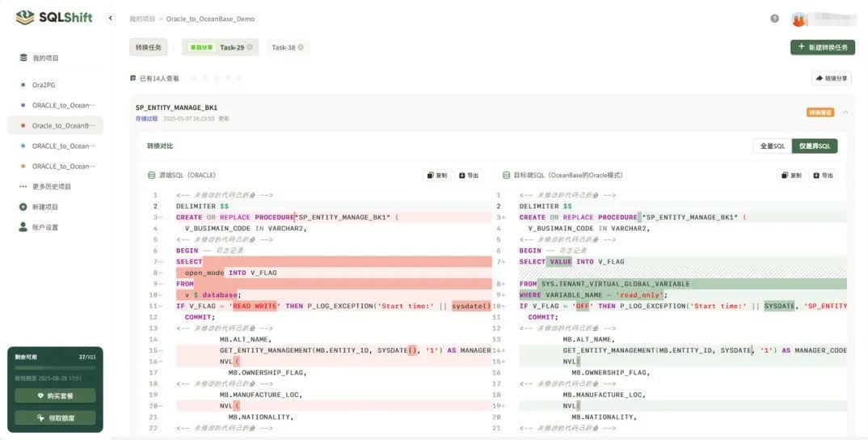The width and height of the screenshot is (868, 440).
Task: Click target line FROM SYS.TENANT_VIRTUAL_GLOBAL_VARIABLE
Action: tap(683, 284)
